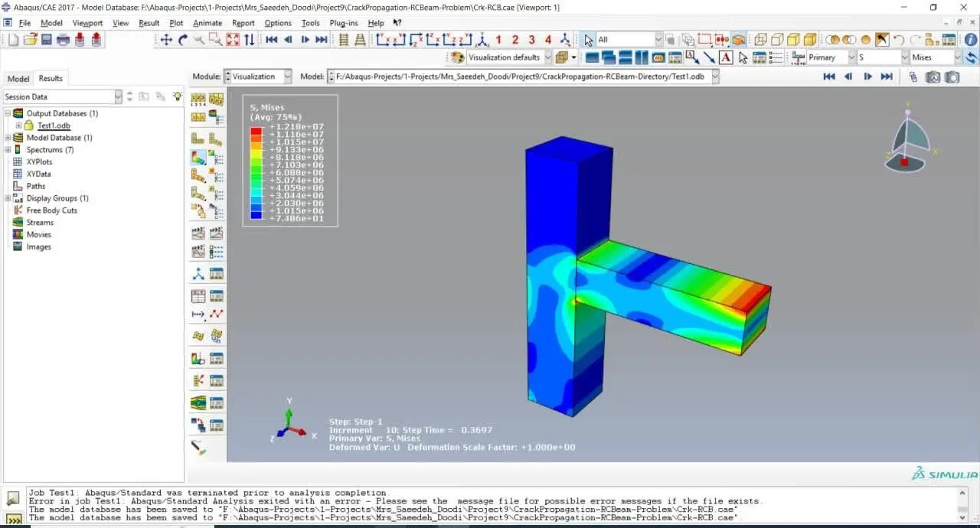Go to previous frame in ODB frame controls
This screenshot has height=528, width=980.
point(848,77)
